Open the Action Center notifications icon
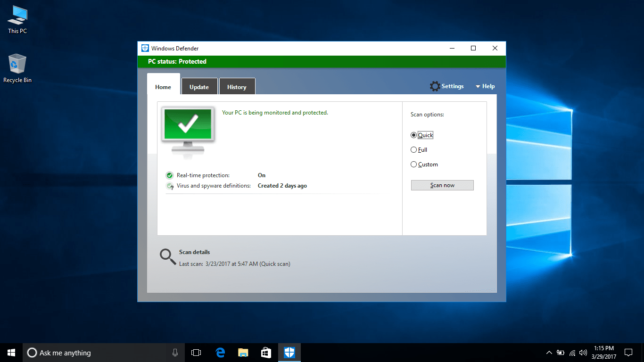644x362 pixels. [628, 353]
